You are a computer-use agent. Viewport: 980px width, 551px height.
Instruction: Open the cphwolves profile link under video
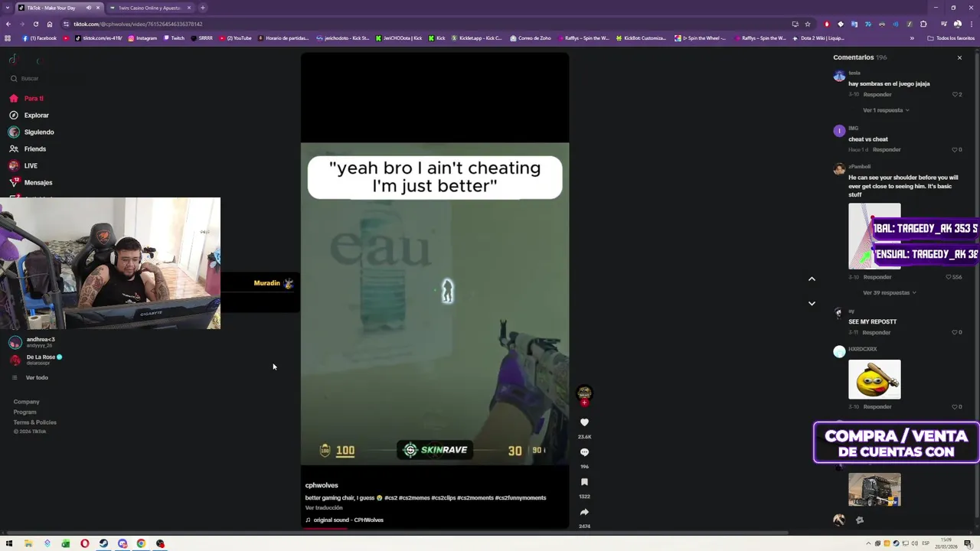[x=322, y=485]
